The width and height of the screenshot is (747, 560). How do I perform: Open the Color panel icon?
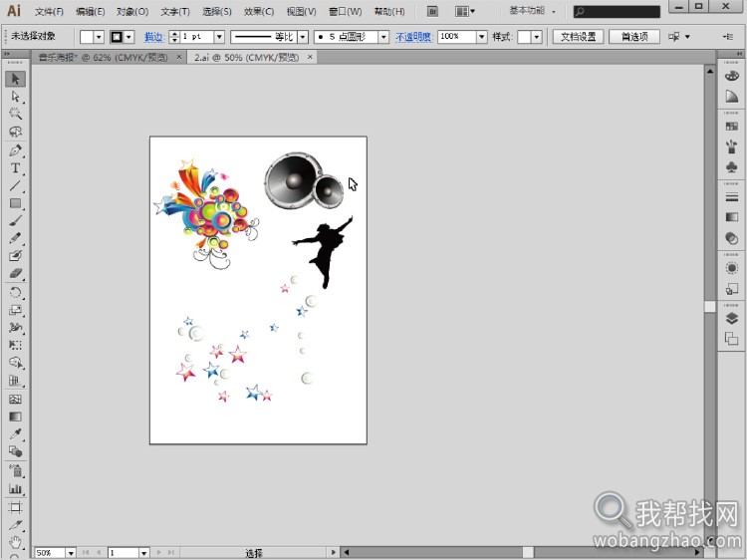731,77
